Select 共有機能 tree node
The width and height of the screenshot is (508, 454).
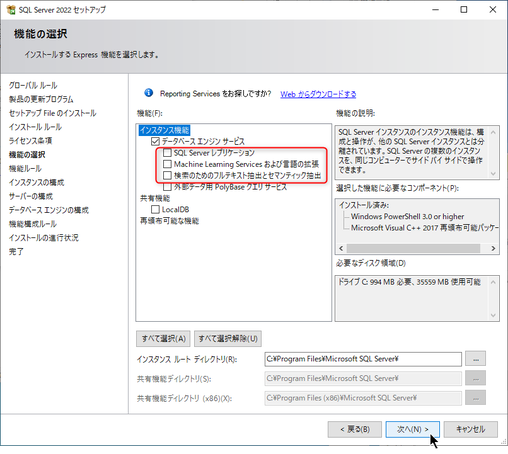click(155, 198)
